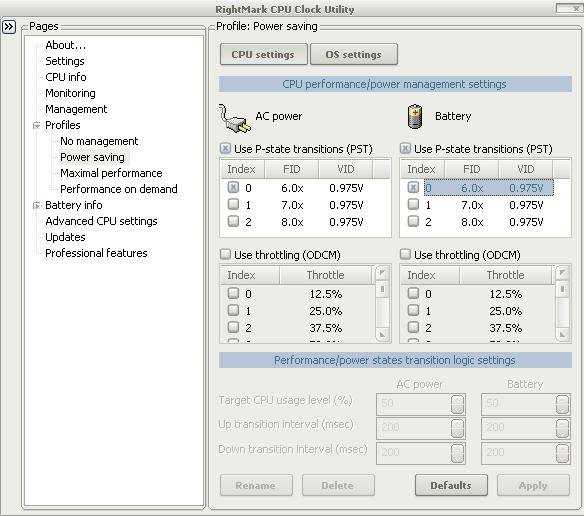
Task: Click Battery table Index column header
Action: (x=422, y=169)
